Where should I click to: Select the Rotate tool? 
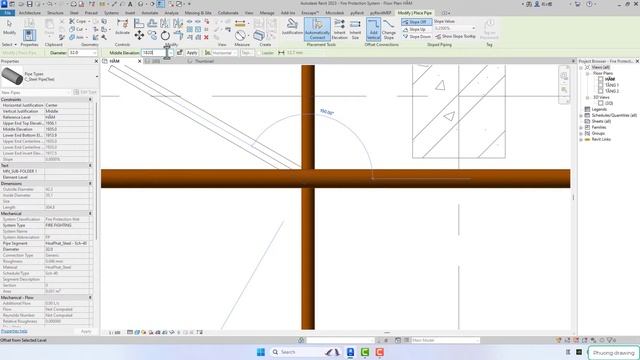(x=165, y=36)
